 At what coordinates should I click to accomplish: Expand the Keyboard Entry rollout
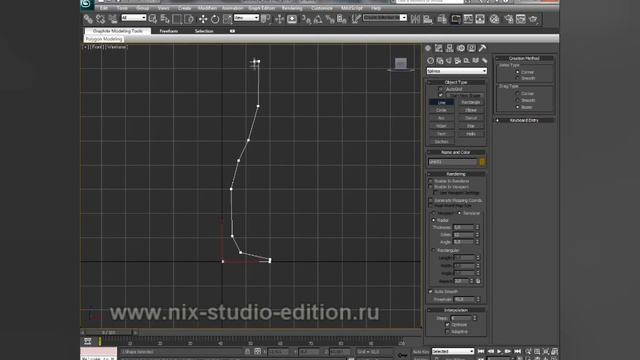(x=524, y=120)
